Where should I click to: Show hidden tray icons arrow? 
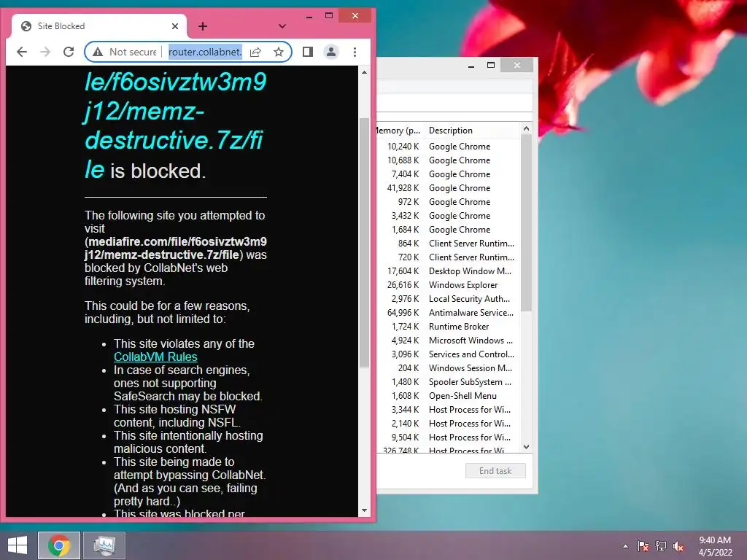coord(625,546)
